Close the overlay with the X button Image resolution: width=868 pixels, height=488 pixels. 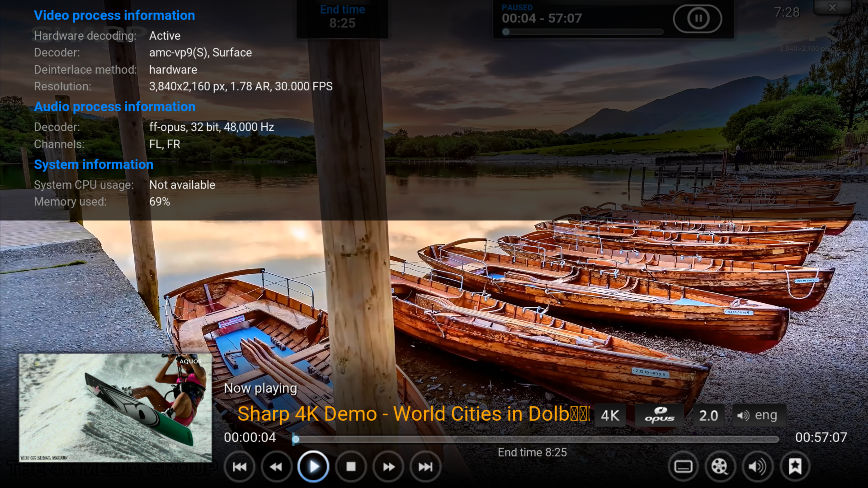pyautogui.click(x=832, y=8)
